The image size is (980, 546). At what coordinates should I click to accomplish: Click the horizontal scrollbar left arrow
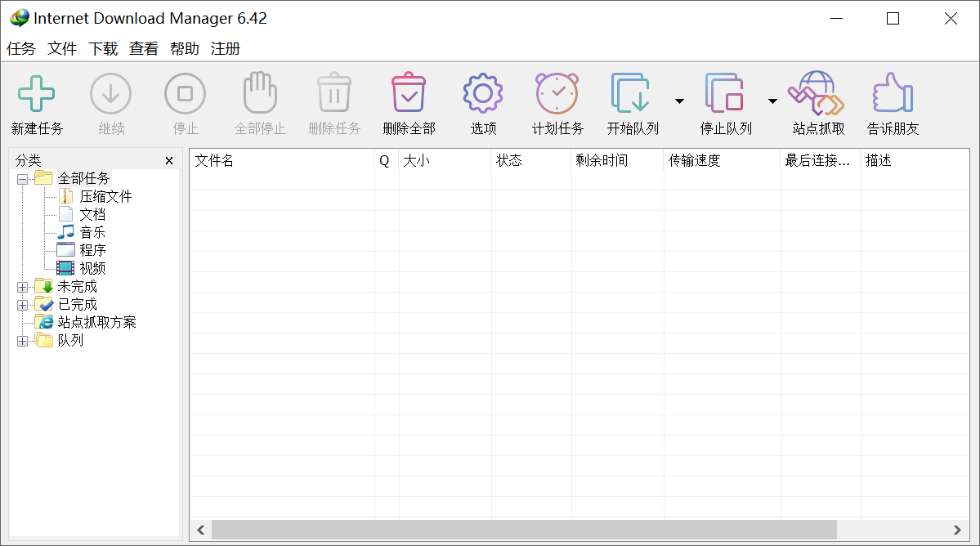click(x=200, y=530)
